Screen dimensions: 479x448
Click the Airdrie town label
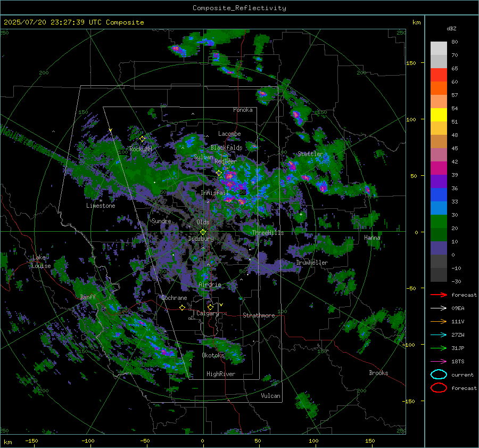(x=210, y=284)
